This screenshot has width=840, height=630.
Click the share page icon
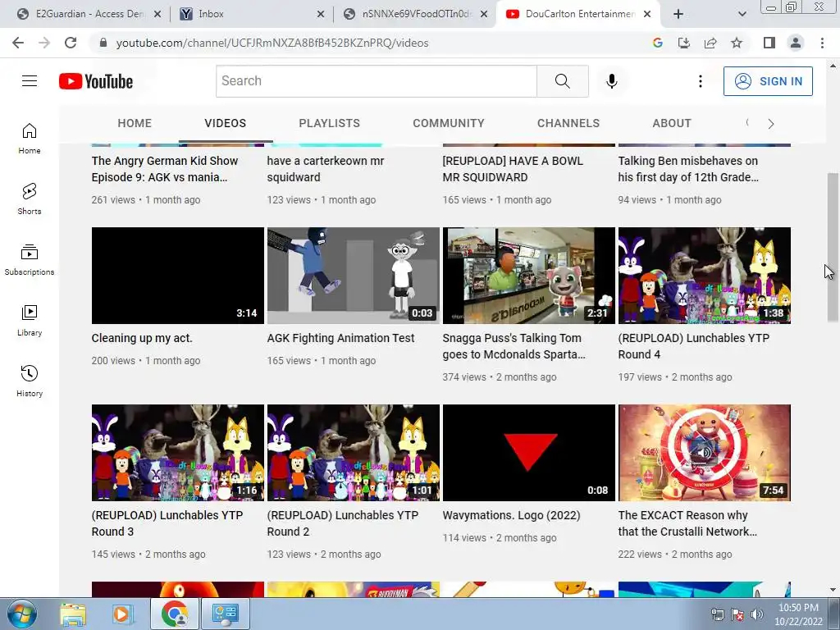coord(710,43)
